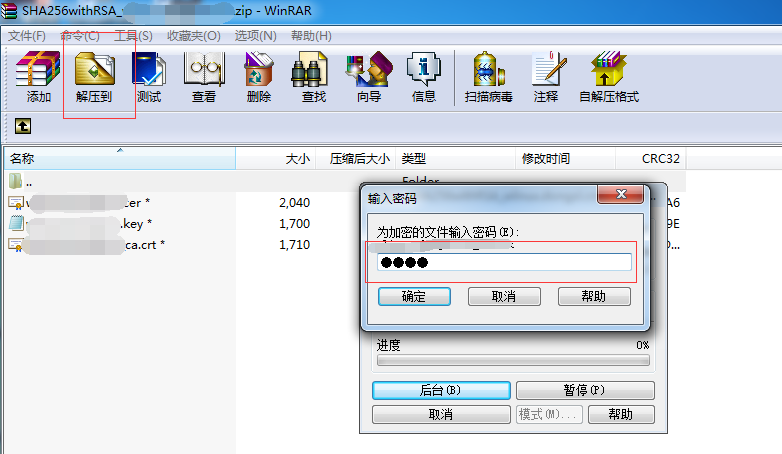Sort files by 修改时间 column

[566, 159]
